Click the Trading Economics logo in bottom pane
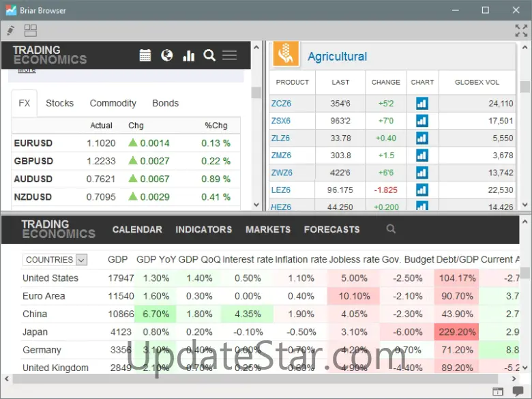This screenshot has height=399, width=532. point(59,229)
